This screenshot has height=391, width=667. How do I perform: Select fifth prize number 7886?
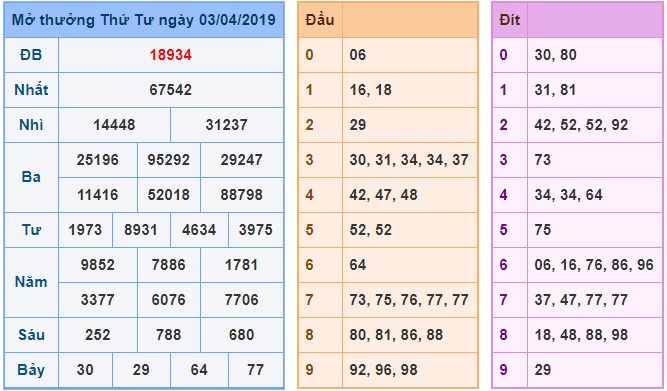168,265
